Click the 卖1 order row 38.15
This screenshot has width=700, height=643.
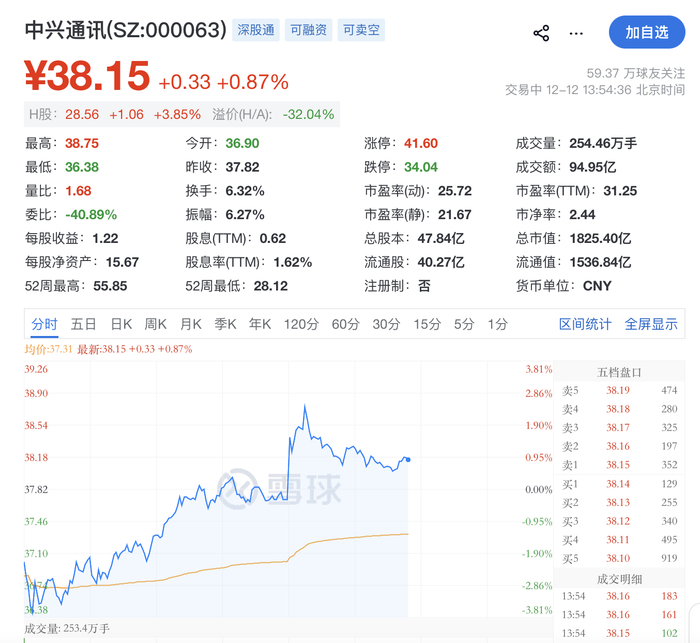coord(620,465)
